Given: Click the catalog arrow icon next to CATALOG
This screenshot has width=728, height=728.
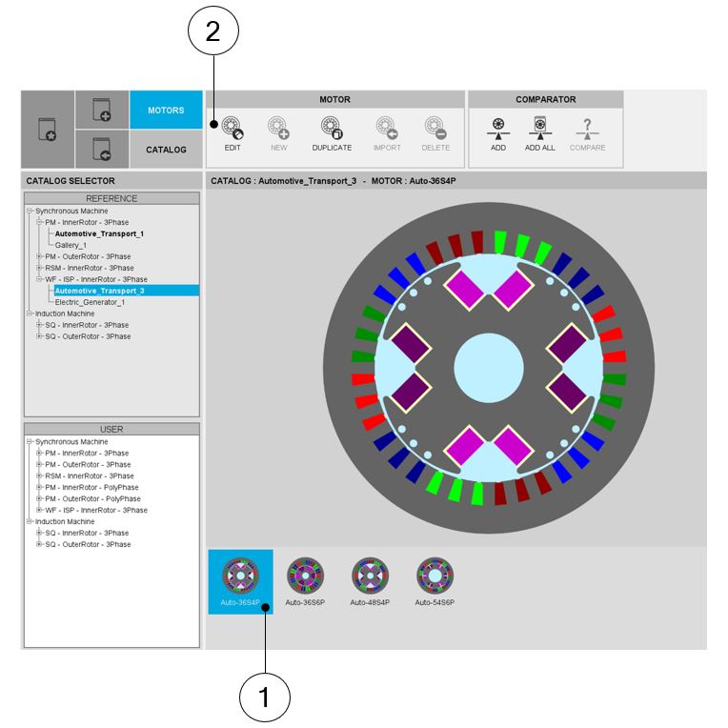Looking at the screenshot, I should 102,149.
